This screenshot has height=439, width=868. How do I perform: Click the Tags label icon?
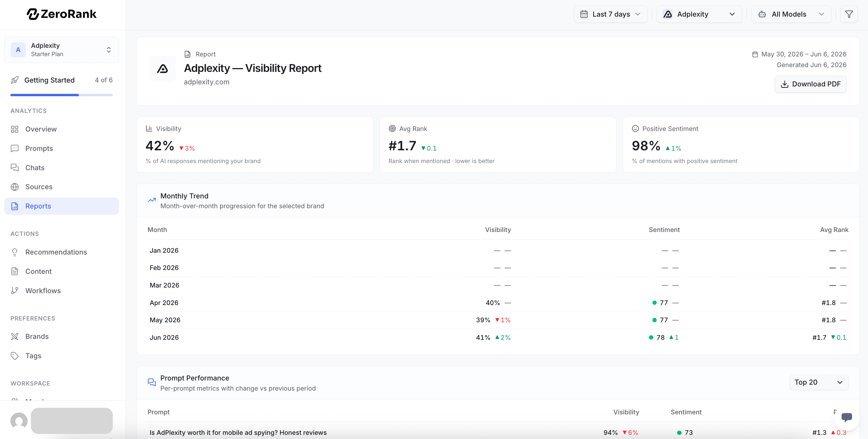click(x=15, y=356)
